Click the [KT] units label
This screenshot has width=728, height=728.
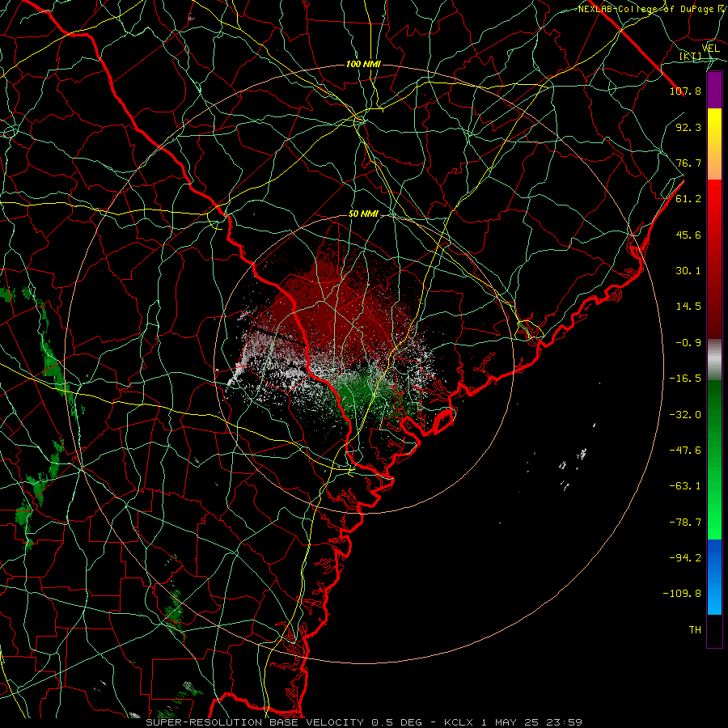point(691,56)
